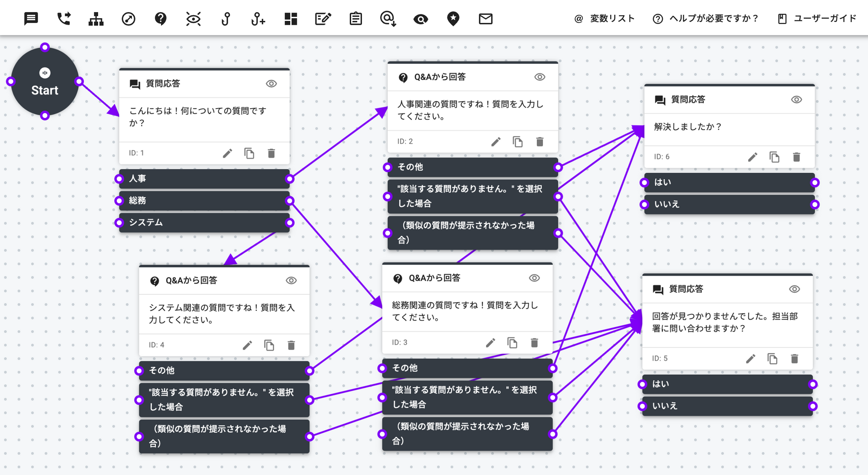Click the message node icon in toolbar
The image size is (868, 475).
pyautogui.click(x=31, y=19)
